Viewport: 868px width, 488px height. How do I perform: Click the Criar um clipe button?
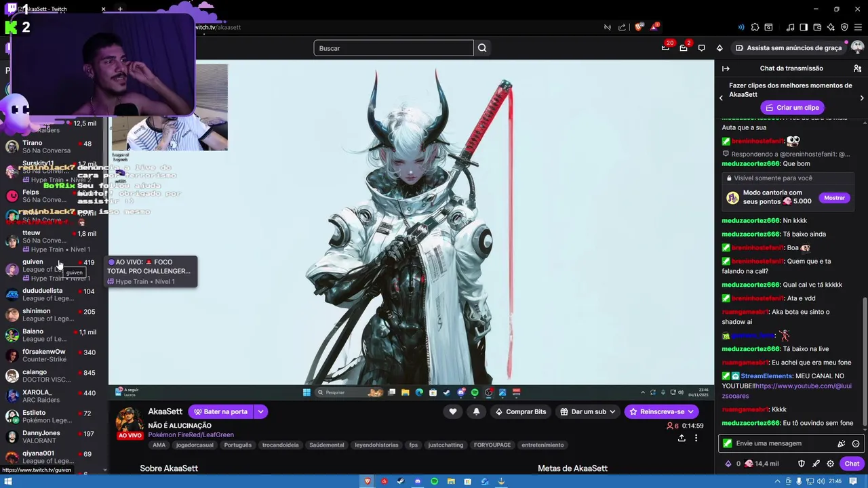792,108
